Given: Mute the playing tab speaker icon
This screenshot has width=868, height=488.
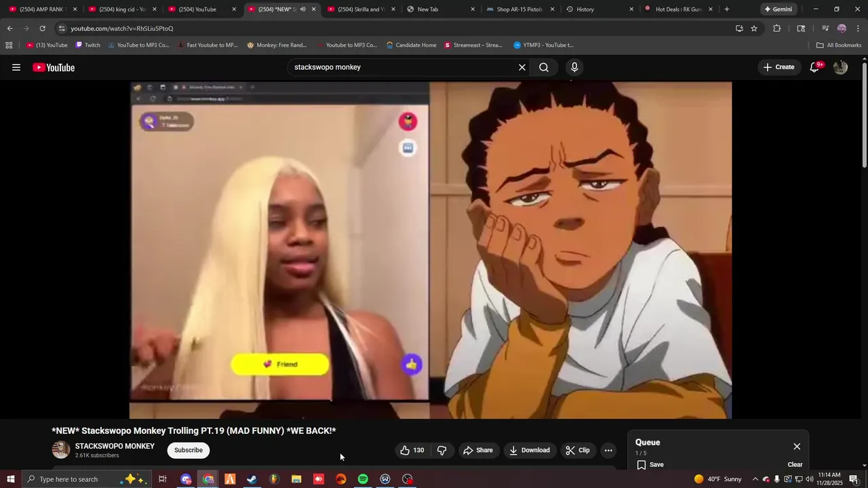Looking at the screenshot, I should (x=302, y=9).
